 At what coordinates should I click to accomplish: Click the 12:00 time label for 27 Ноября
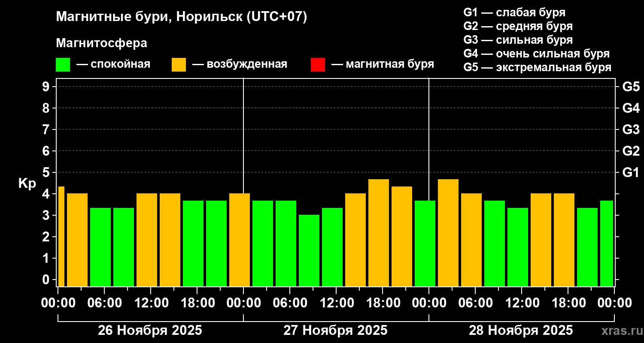tap(336, 303)
